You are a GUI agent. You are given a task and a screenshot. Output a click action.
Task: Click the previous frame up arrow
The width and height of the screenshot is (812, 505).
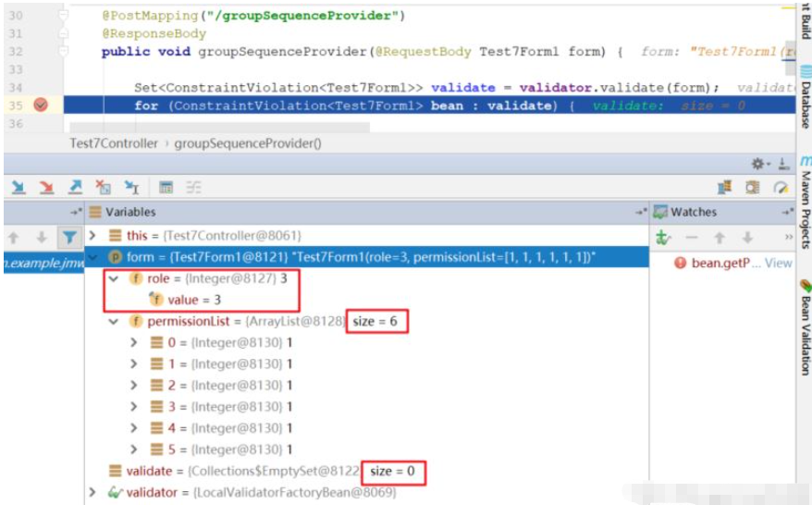pyautogui.click(x=14, y=238)
